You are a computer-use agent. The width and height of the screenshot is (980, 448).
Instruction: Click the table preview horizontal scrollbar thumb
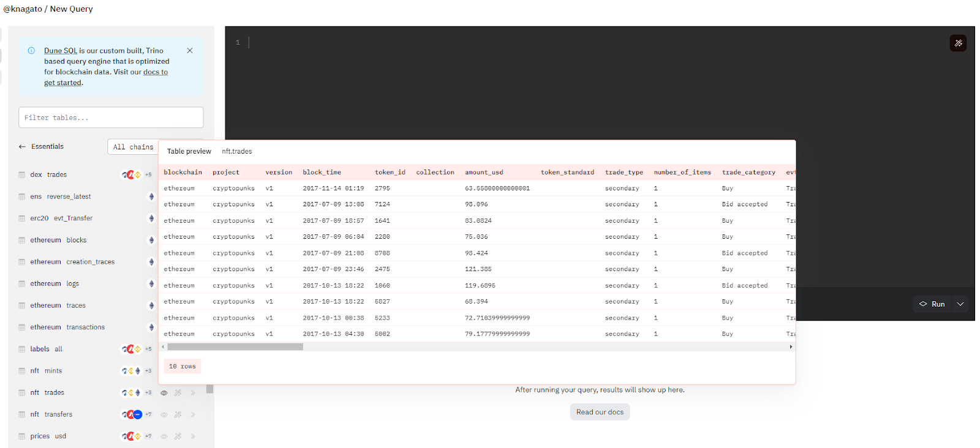[x=235, y=347]
